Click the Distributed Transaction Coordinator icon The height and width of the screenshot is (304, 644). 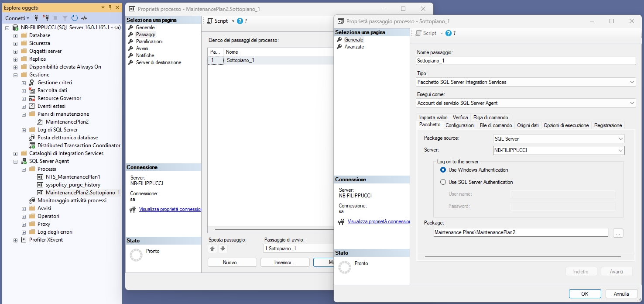coord(32,145)
